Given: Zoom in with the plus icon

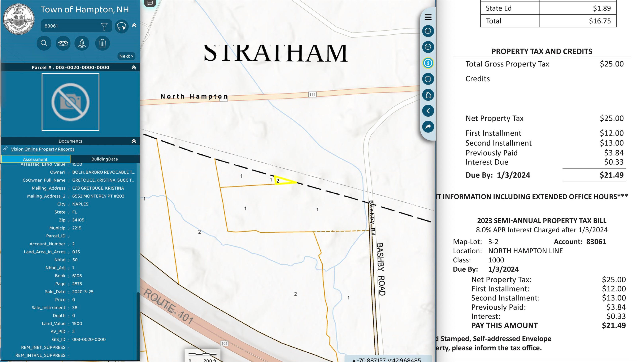Looking at the screenshot, I should point(428,31).
